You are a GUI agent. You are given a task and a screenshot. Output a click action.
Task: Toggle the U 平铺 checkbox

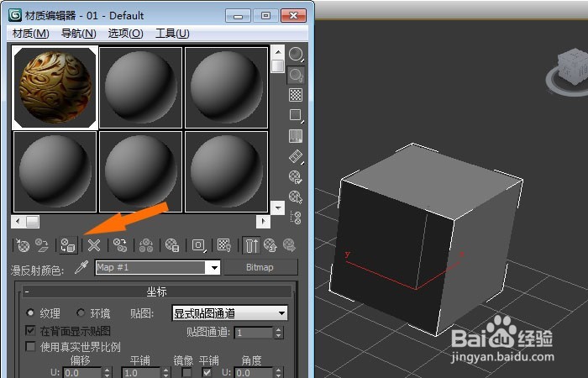[x=207, y=372]
